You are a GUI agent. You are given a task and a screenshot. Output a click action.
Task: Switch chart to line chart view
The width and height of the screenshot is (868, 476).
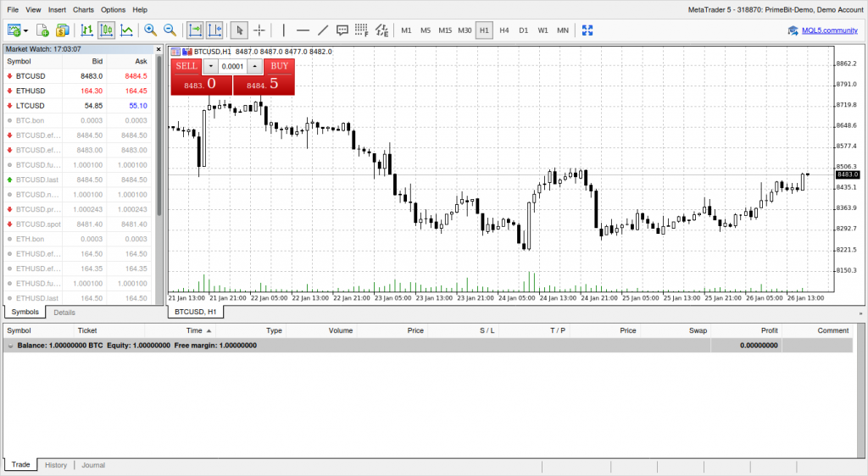point(127,30)
